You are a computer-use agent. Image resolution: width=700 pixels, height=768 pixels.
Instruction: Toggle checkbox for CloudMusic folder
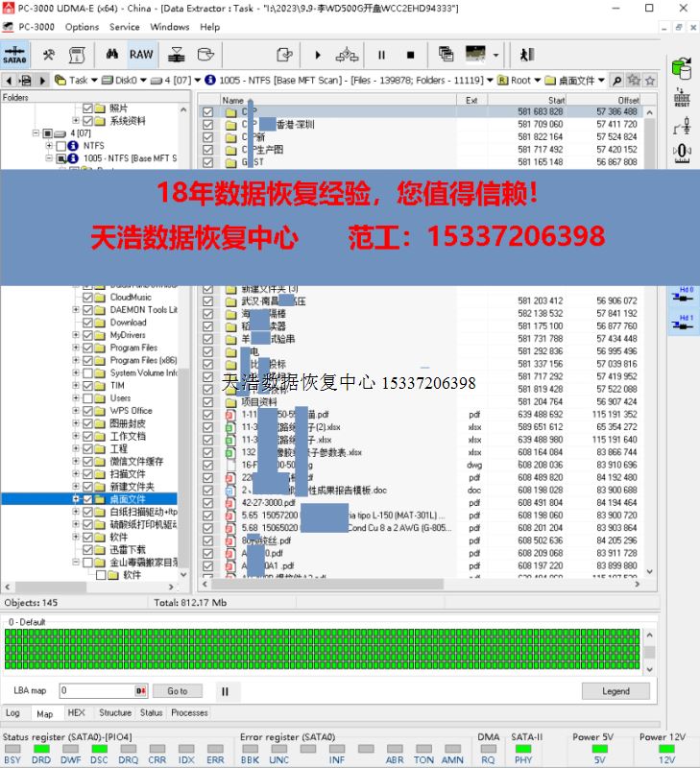[x=87, y=298]
